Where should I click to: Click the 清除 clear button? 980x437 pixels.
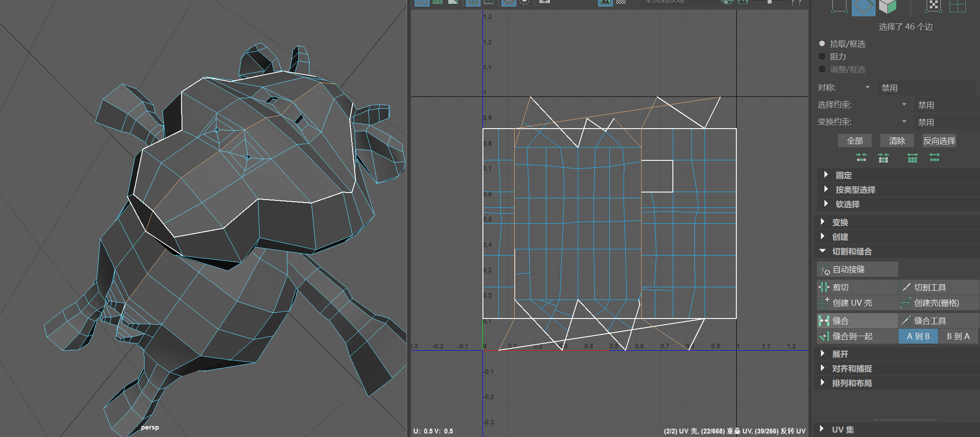point(897,141)
